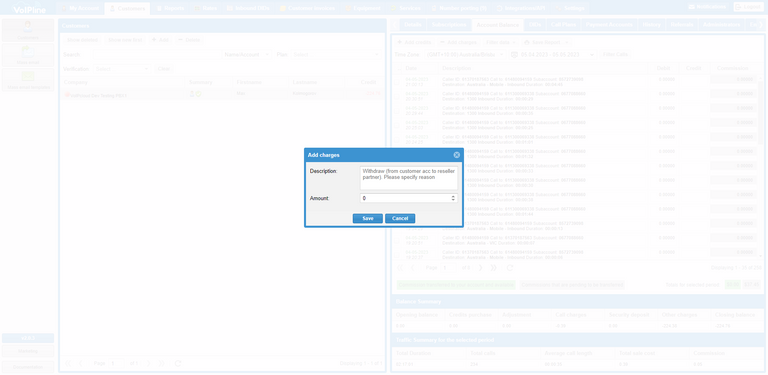
Task: Open Notifications in the header
Action: click(707, 7)
